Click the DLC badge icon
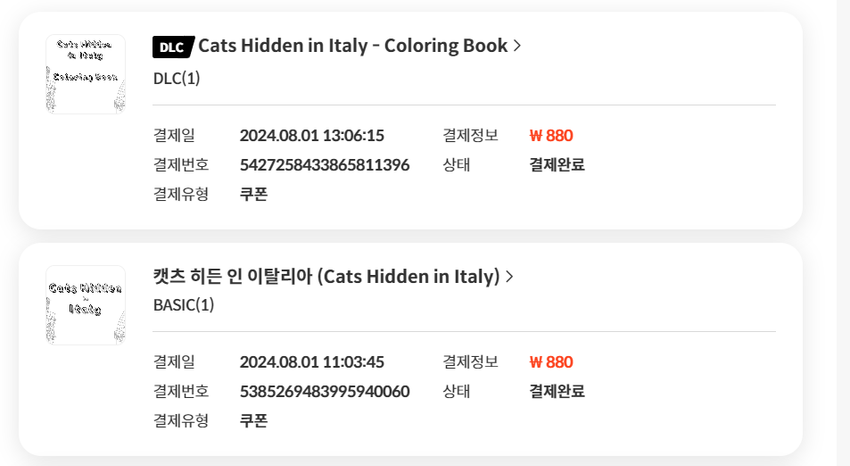 (173, 47)
